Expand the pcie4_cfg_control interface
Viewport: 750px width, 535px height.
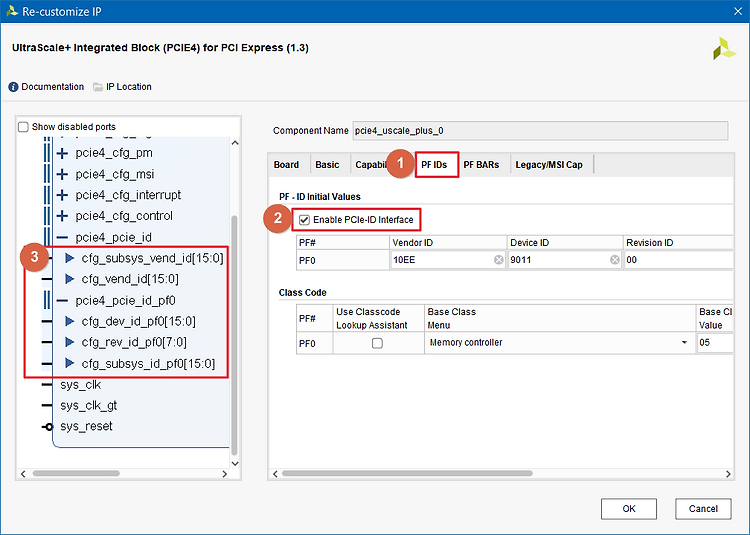[x=62, y=216]
